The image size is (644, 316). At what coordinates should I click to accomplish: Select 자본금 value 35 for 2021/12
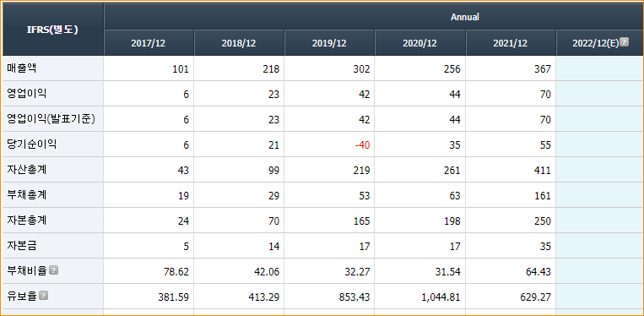tap(546, 247)
